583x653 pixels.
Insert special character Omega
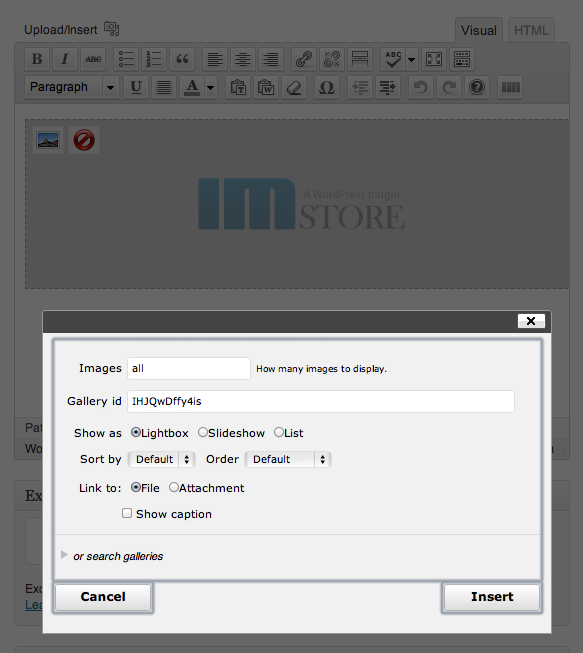326,87
